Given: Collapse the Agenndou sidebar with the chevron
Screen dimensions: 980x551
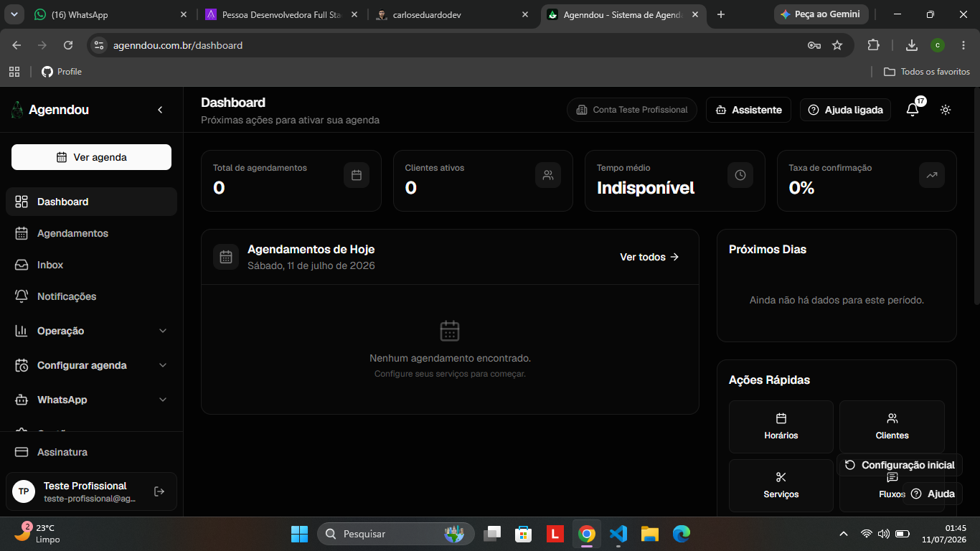Looking at the screenshot, I should point(160,110).
